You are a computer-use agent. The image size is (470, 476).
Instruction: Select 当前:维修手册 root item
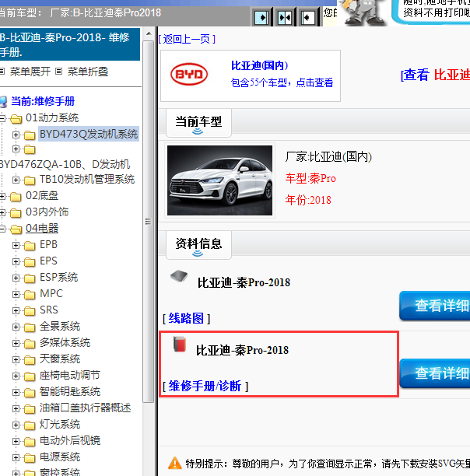click(43, 101)
